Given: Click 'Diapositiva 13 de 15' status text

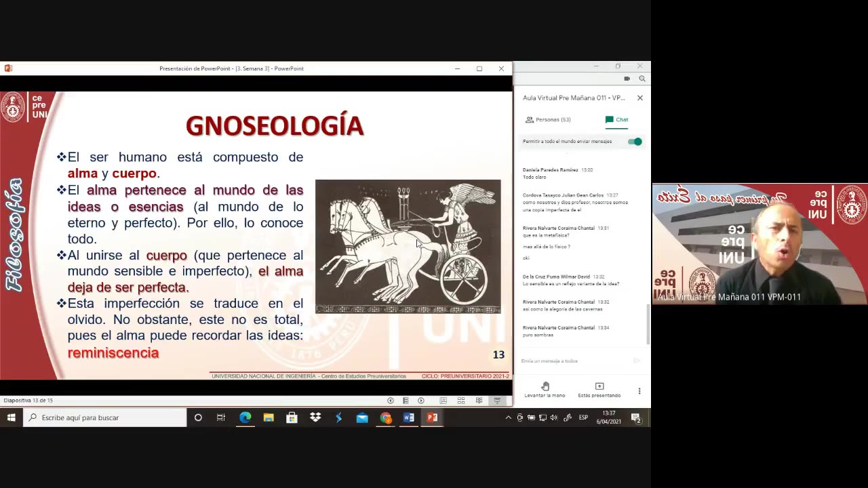Looking at the screenshot, I should click(x=28, y=401).
